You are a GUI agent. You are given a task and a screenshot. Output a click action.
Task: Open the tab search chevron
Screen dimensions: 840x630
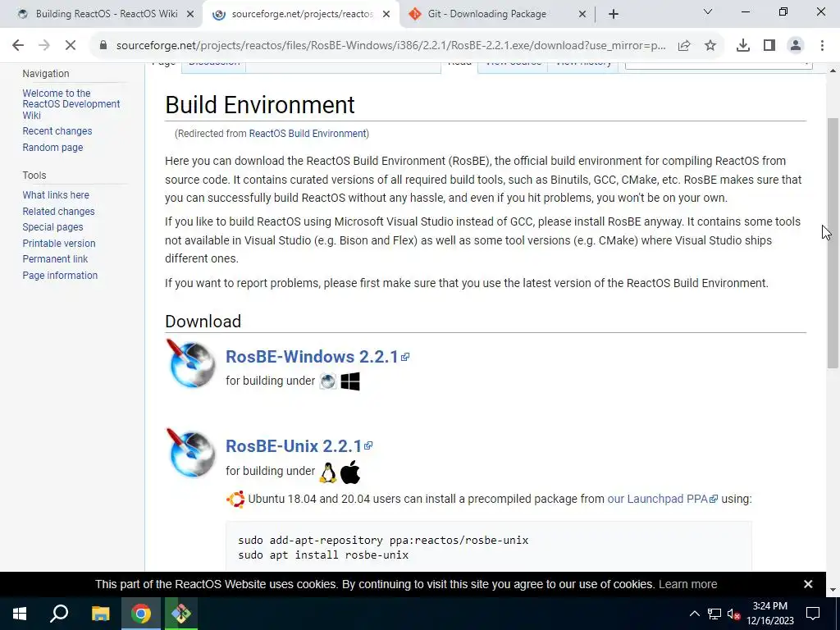(708, 11)
